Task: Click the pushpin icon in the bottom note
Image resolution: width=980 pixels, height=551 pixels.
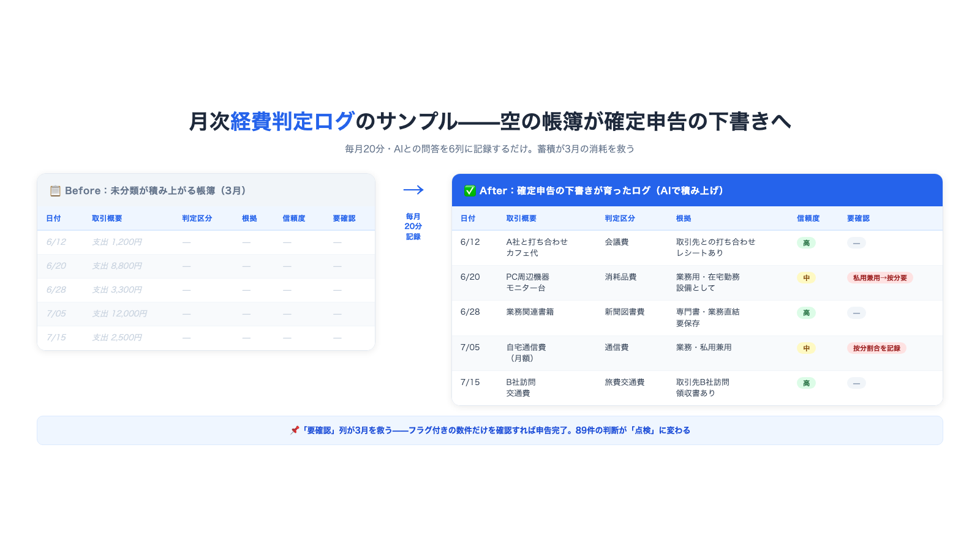Action: tap(295, 430)
